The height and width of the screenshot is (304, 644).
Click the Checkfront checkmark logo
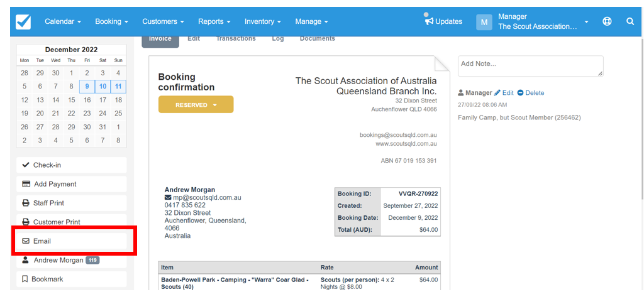(x=23, y=22)
